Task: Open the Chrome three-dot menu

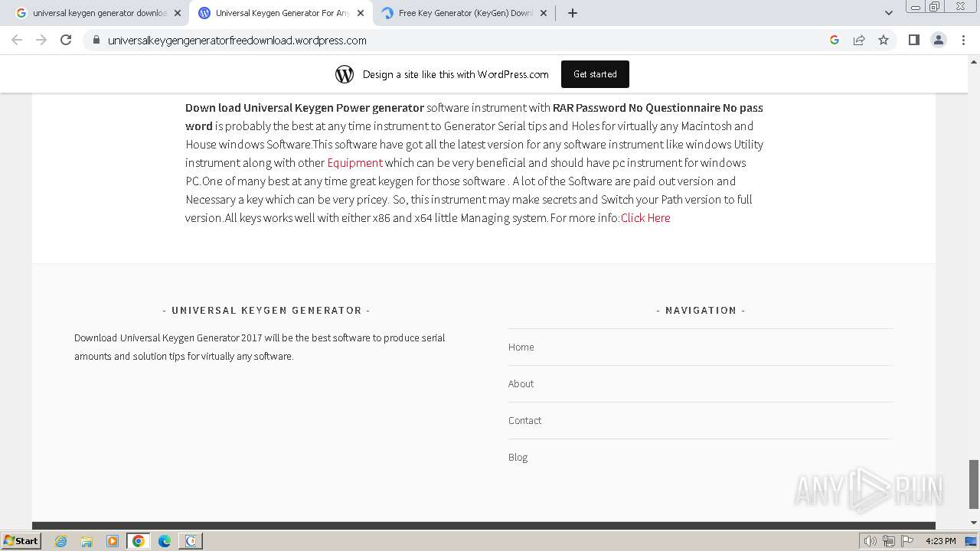Action: 964,40
